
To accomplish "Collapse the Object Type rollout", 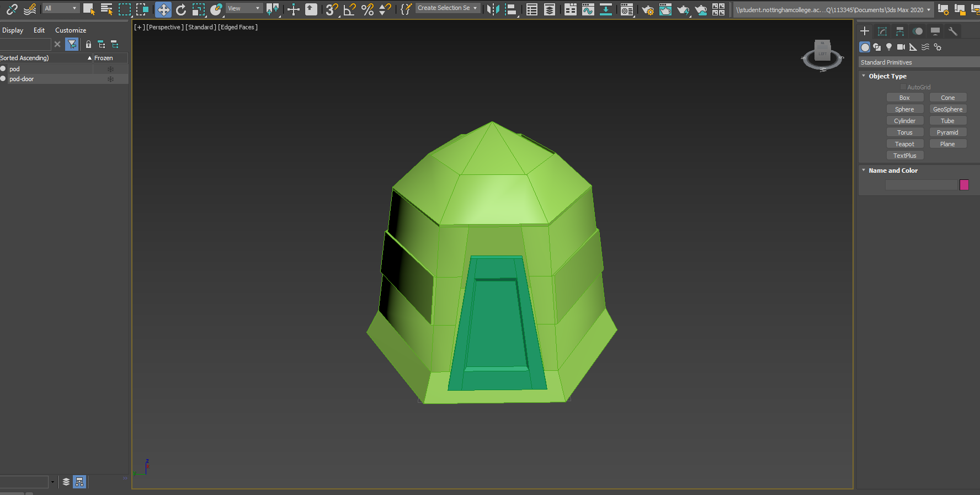I will point(887,76).
